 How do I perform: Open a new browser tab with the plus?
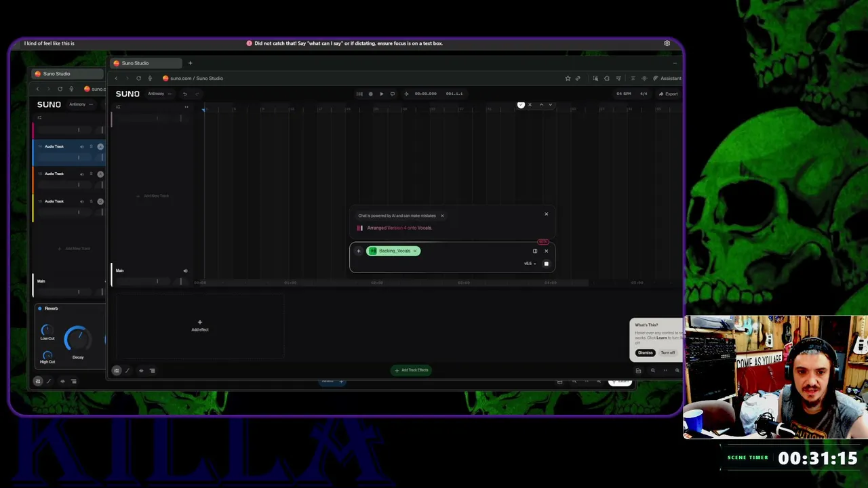(x=190, y=63)
